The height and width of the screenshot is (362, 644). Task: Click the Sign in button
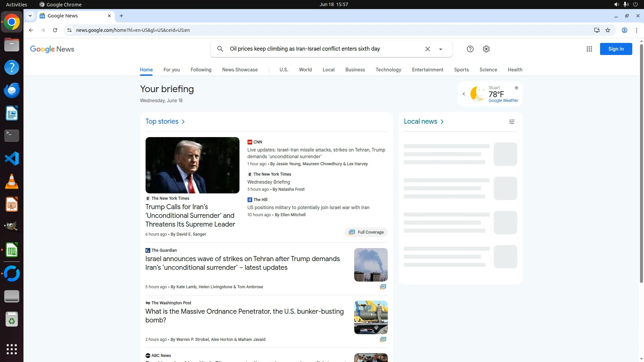[x=615, y=49]
